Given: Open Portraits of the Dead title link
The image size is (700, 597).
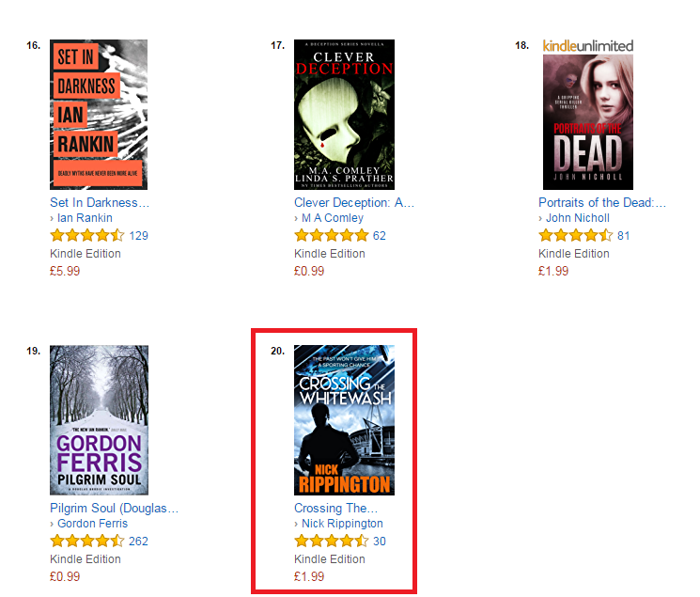Looking at the screenshot, I should click(602, 203).
